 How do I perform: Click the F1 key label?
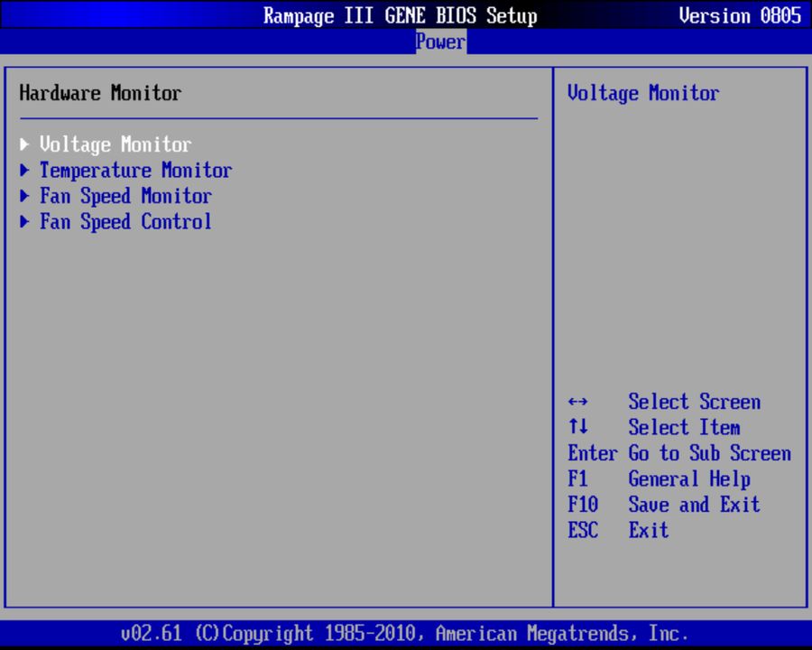click(x=578, y=479)
